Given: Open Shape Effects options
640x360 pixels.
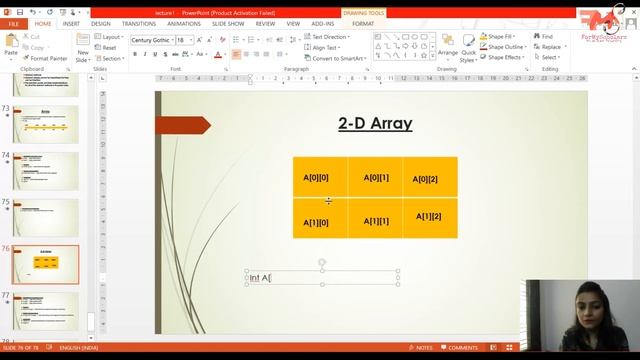Looking at the screenshot, I should click(x=501, y=57).
